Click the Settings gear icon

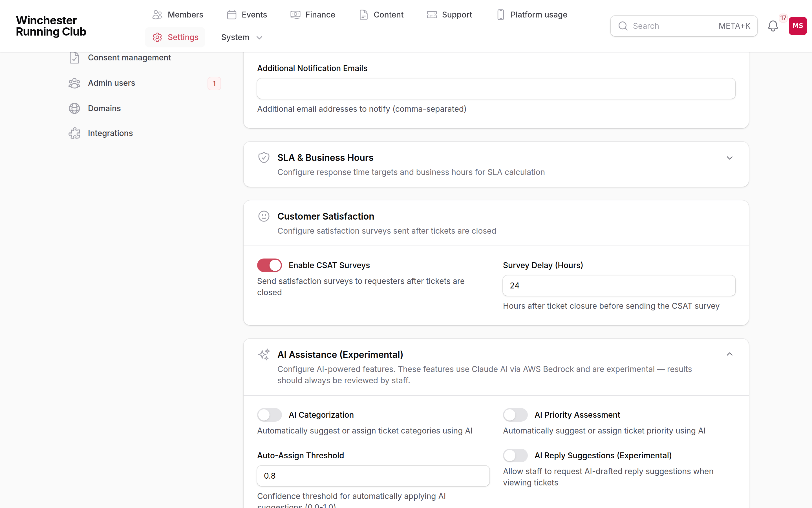[157, 37]
